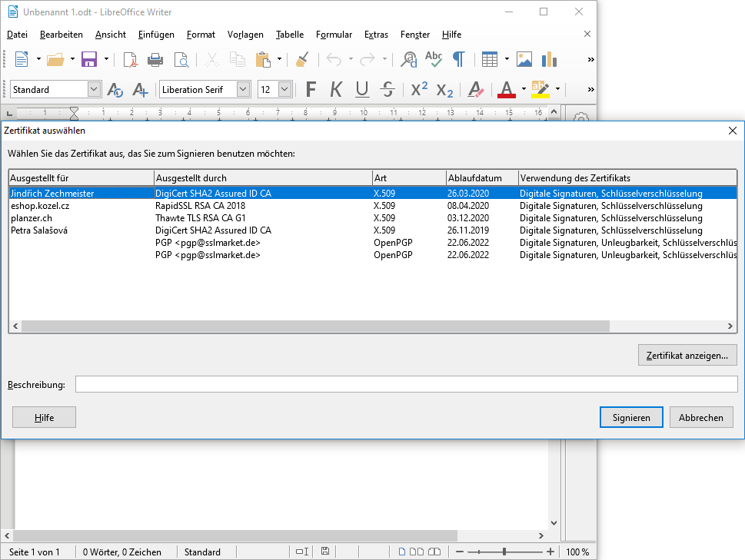Image resolution: width=745 pixels, height=560 pixels.
Task: Click the certificate list horizontal scrollbar
Action: (x=315, y=326)
